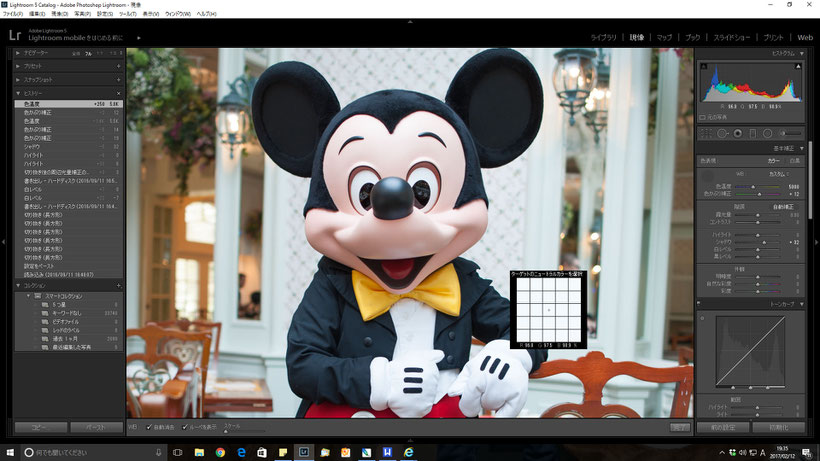Select the Radial Filter tool icon

767,133
